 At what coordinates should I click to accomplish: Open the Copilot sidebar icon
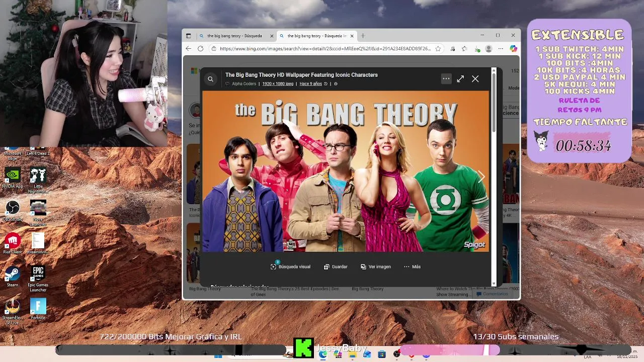pyautogui.click(x=513, y=49)
